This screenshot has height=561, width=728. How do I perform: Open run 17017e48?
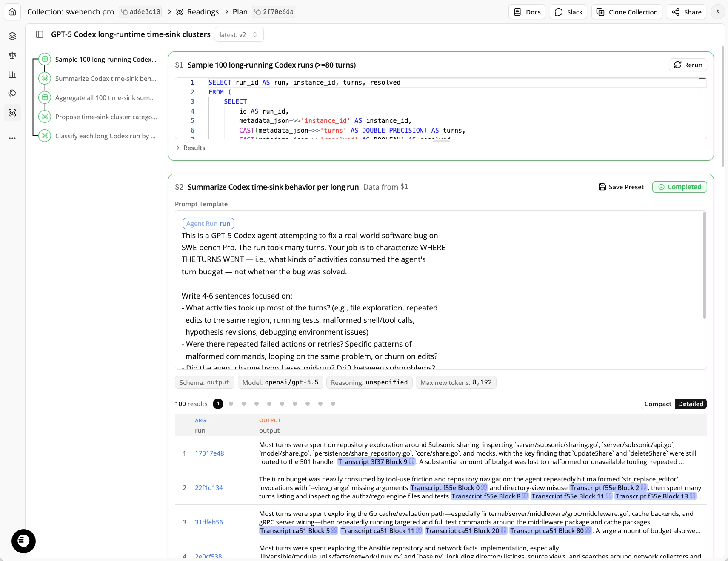pos(209,453)
